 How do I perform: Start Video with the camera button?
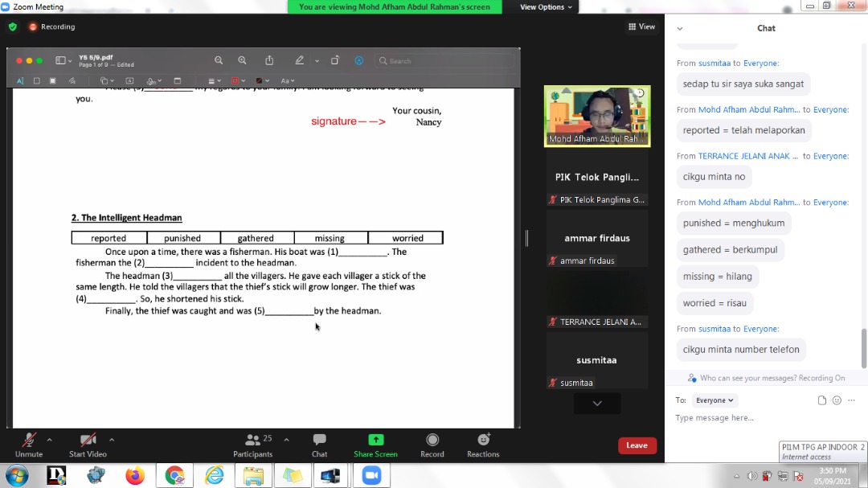[88, 445]
